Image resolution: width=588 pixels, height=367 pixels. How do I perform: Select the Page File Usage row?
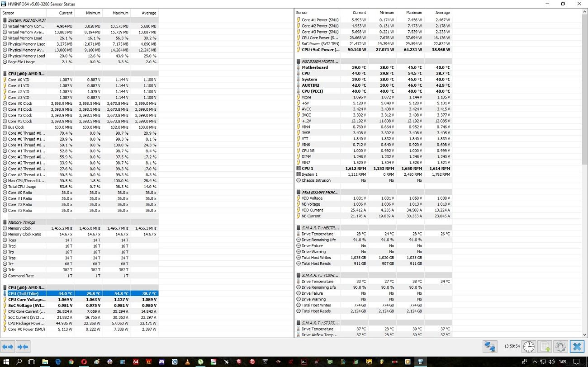80,62
